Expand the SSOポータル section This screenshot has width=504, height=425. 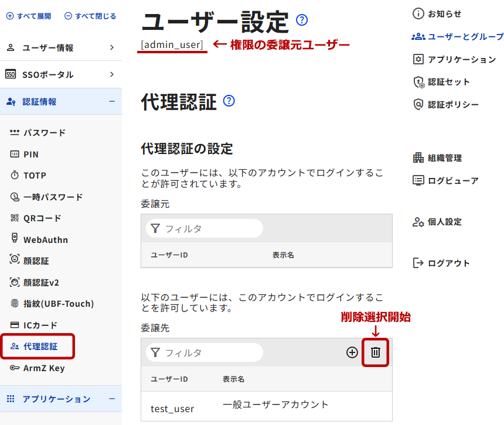60,75
